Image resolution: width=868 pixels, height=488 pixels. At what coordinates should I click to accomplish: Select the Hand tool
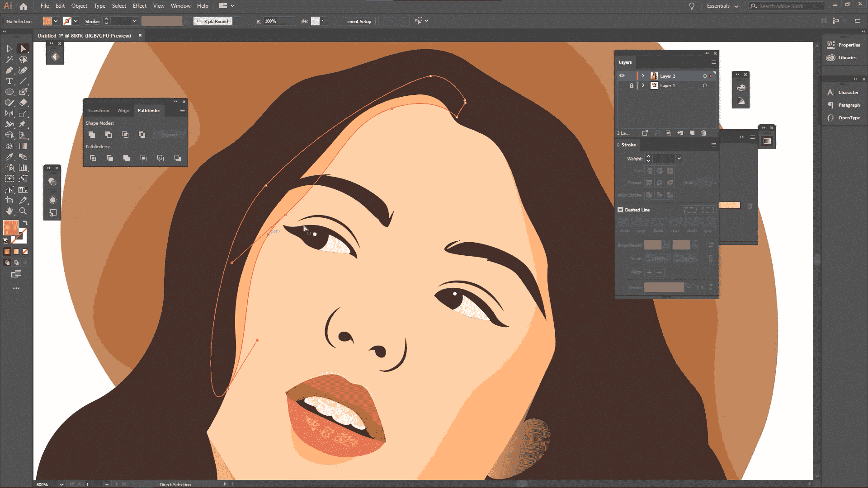click(9, 211)
